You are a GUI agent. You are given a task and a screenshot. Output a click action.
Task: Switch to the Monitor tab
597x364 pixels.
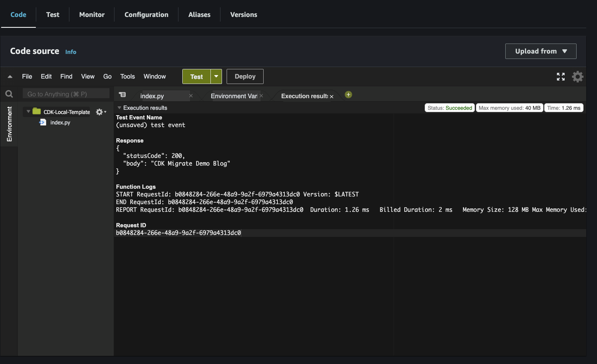(91, 15)
